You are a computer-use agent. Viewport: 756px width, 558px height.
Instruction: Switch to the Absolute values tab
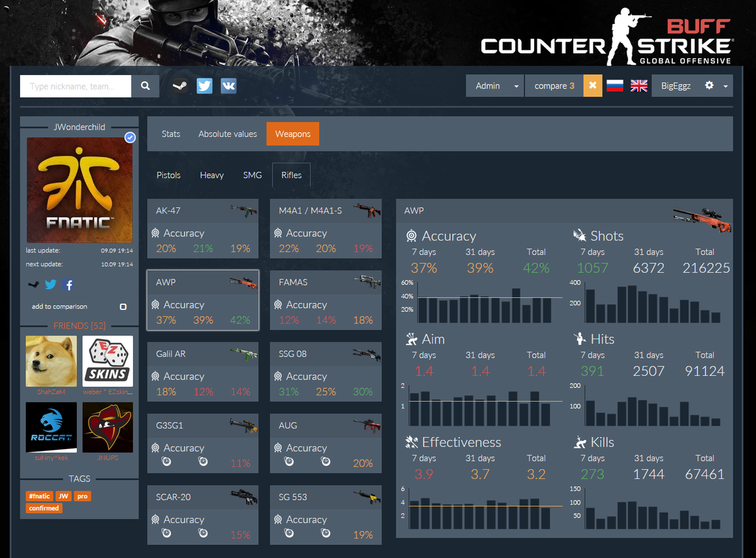(227, 134)
